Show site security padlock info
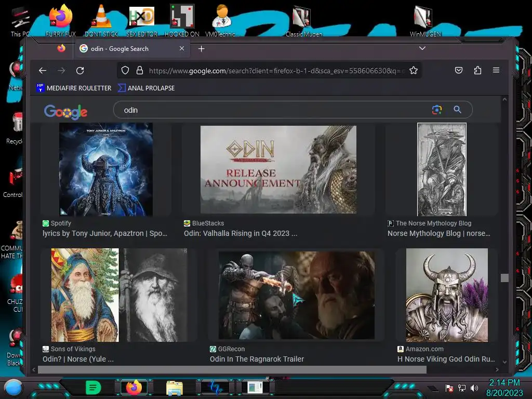Screen dimensions: 532x399 (139, 70)
